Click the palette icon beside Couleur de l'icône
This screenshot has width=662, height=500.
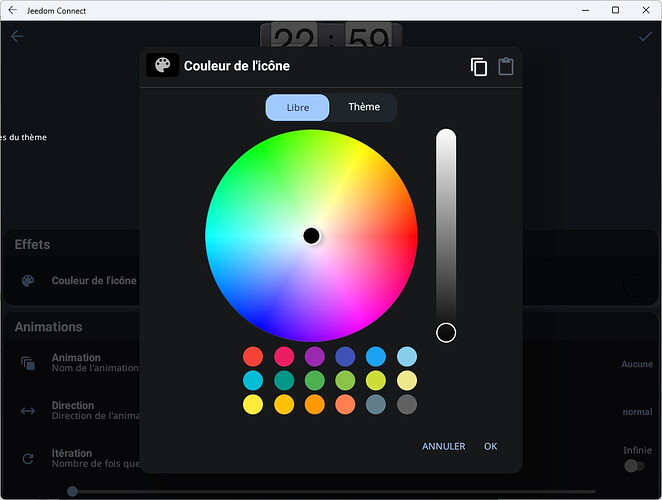28,281
